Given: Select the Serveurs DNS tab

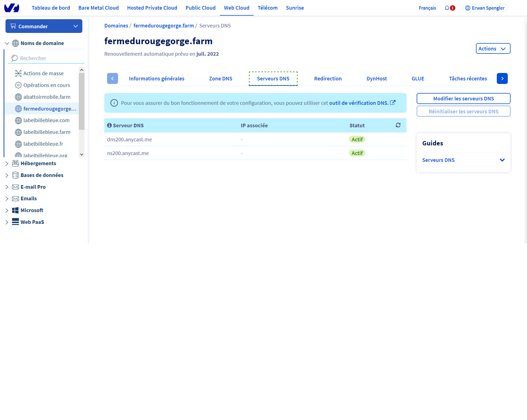Looking at the screenshot, I should (273, 78).
